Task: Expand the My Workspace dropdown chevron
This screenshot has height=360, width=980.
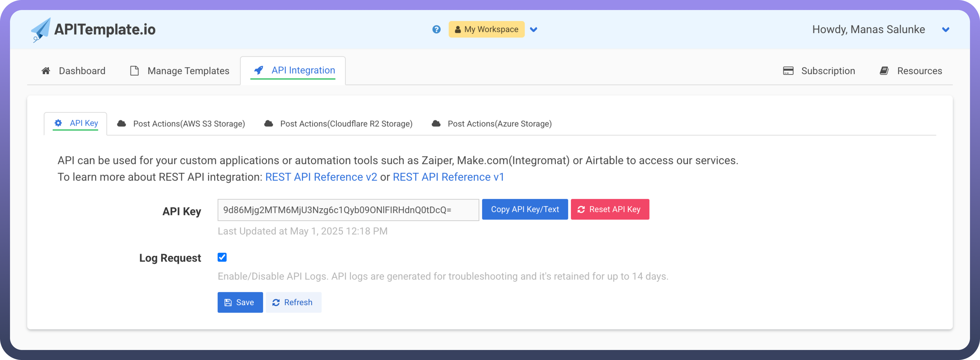Action: (534, 29)
